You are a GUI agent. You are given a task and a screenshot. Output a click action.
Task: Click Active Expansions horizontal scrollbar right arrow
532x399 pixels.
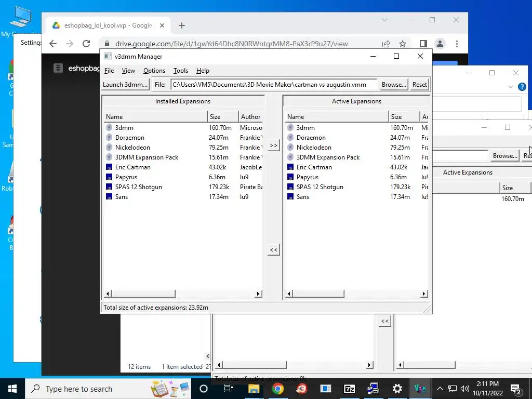tap(424, 294)
